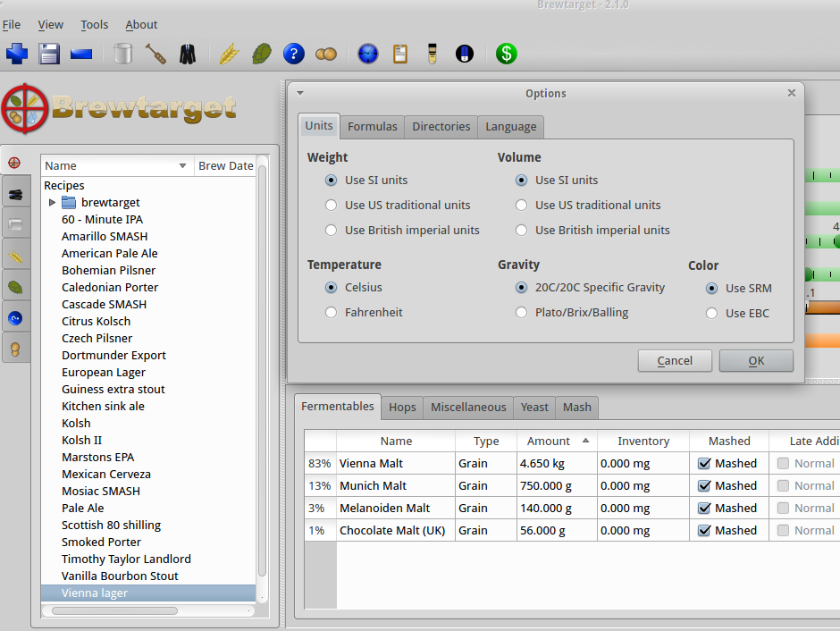Switch to the Miscellaneous tab
The height and width of the screenshot is (631, 840).
click(x=468, y=407)
